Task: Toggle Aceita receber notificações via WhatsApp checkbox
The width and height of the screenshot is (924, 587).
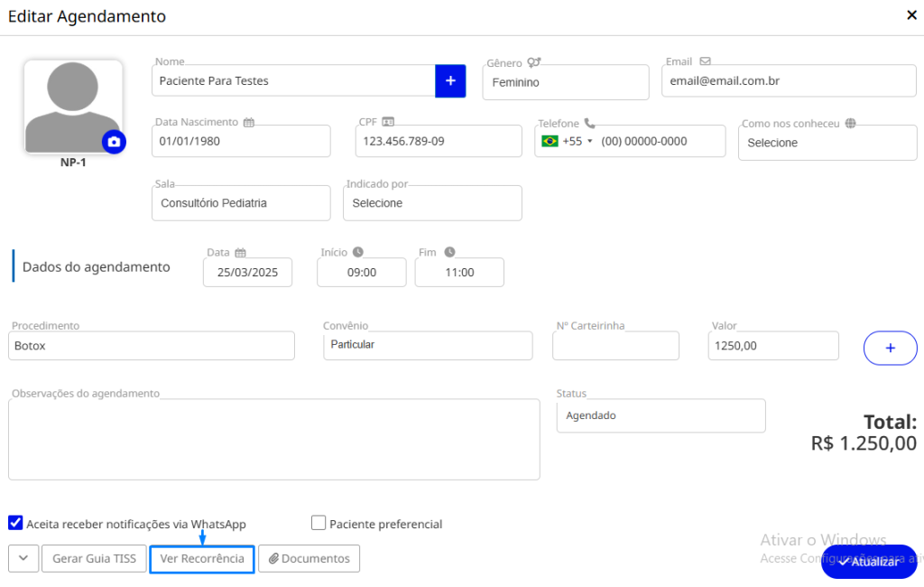Action: coord(15,523)
